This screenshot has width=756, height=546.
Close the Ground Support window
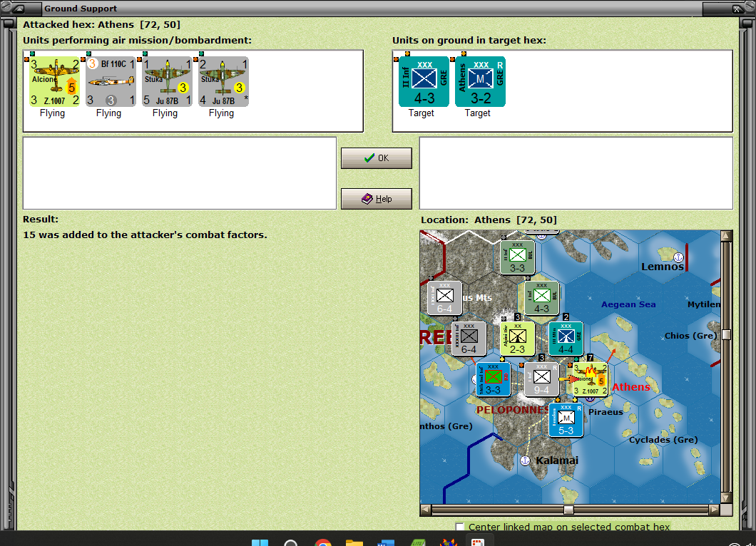(737, 9)
